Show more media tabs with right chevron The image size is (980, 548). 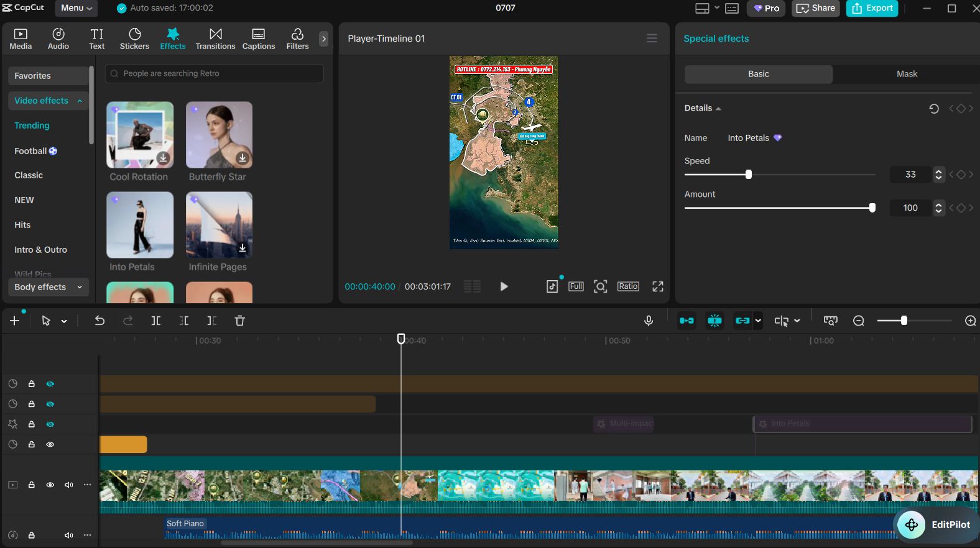tap(323, 39)
